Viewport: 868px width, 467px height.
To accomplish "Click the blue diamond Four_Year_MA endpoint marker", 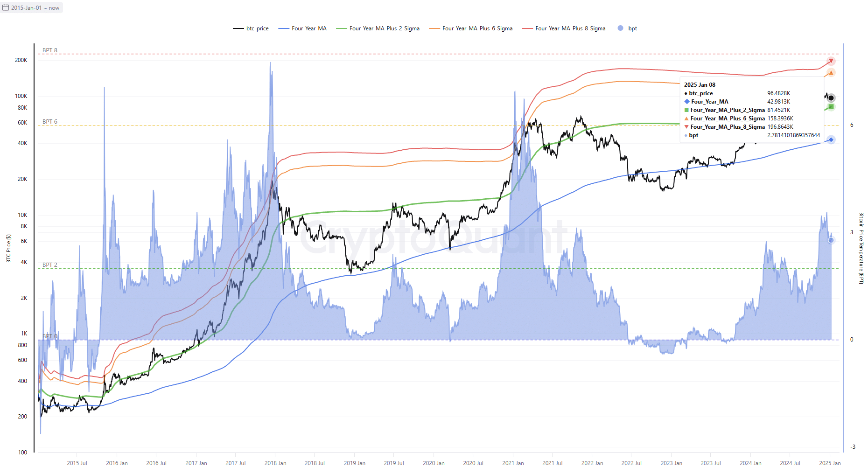I will 831,139.
